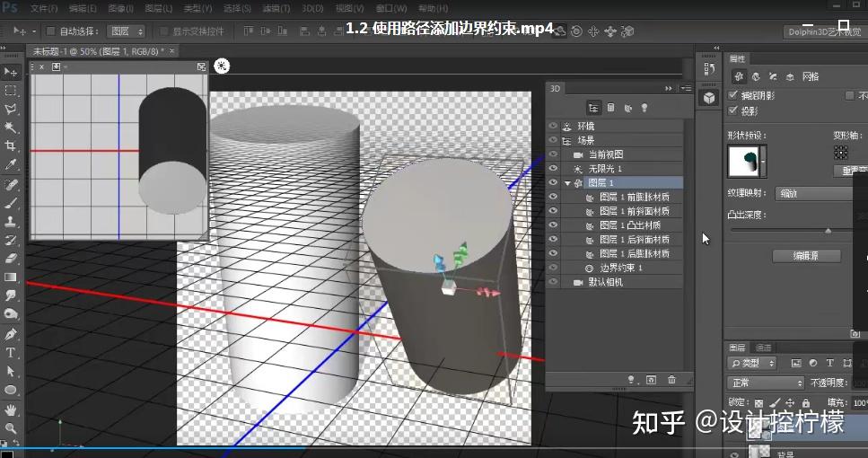Open the 正常 blend mode dropdown
The width and height of the screenshot is (868, 458).
766,383
